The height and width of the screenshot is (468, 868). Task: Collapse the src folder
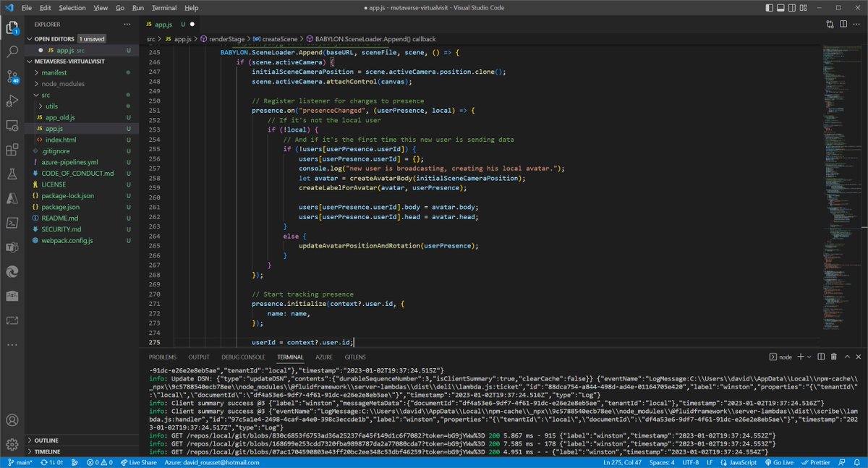46,95
